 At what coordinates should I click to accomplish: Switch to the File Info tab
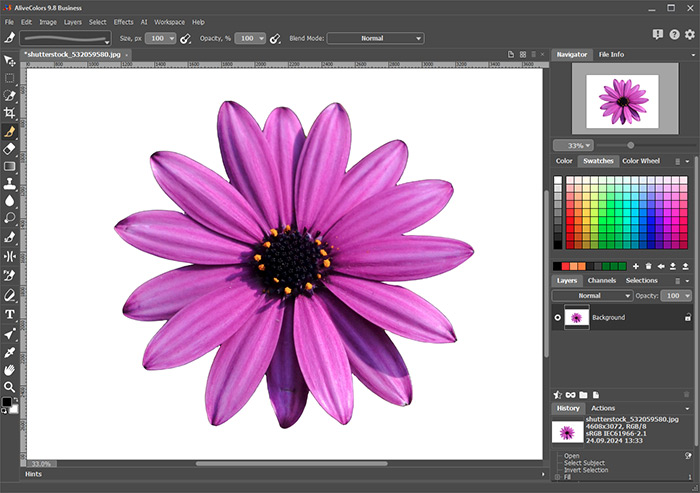(x=611, y=54)
